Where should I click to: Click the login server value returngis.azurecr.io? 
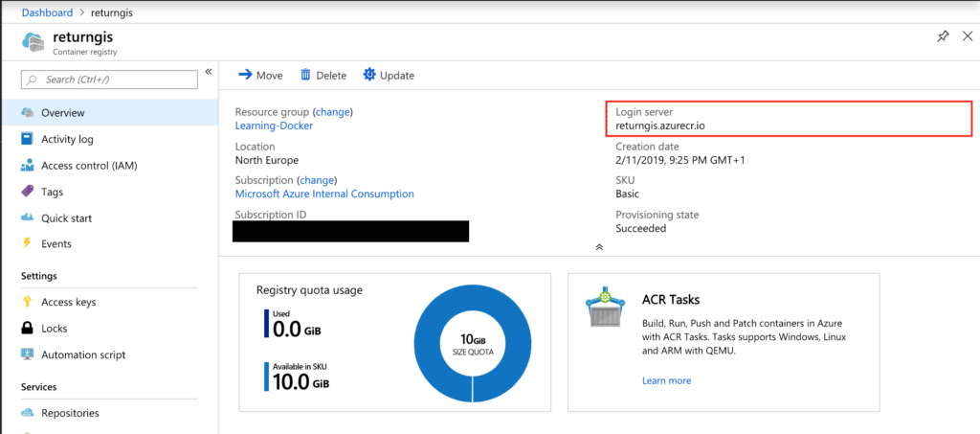[660, 126]
